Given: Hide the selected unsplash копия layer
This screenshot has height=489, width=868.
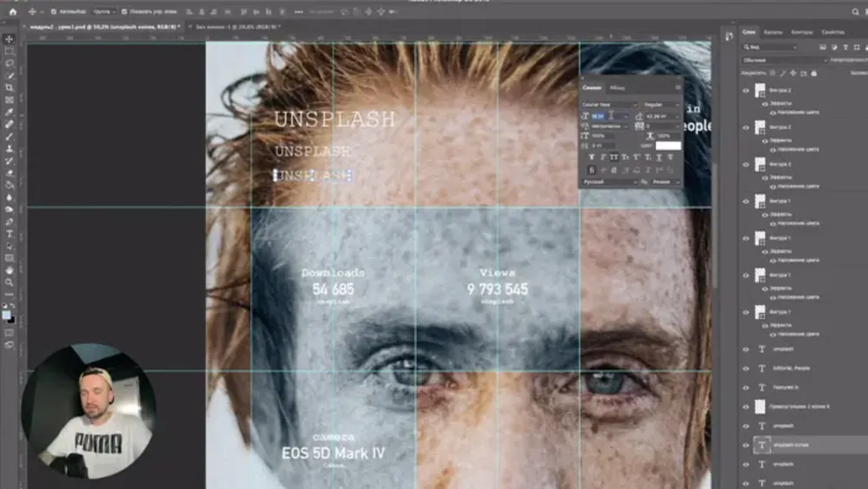Looking at the screenshot, I should coord(746,446).
